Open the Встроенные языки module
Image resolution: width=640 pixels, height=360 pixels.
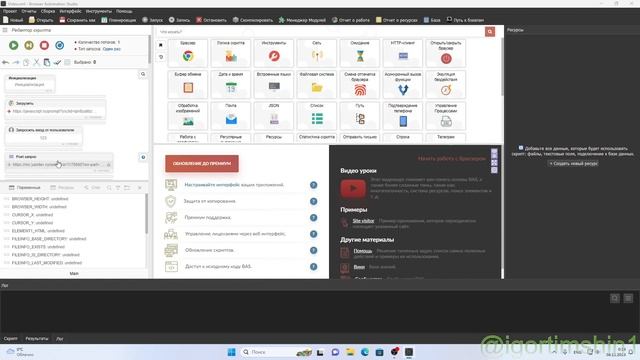274,84
